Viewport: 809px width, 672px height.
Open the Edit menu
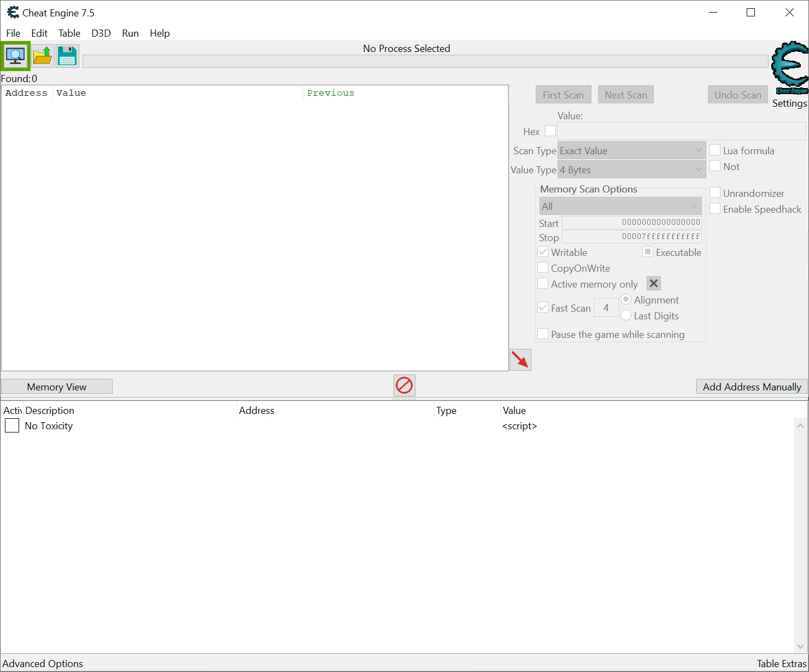(x=39, y=33)
